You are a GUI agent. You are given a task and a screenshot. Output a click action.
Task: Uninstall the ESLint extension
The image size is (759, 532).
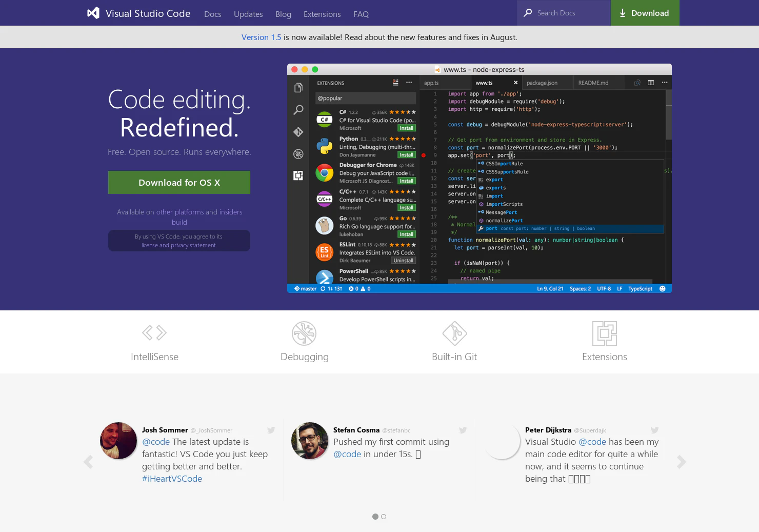pyautogui.click(x=404, y=261)
